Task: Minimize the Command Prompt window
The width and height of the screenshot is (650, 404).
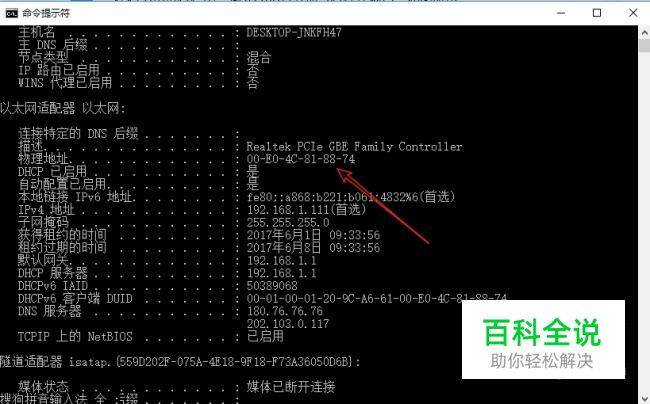Action: tap(561, 13)
